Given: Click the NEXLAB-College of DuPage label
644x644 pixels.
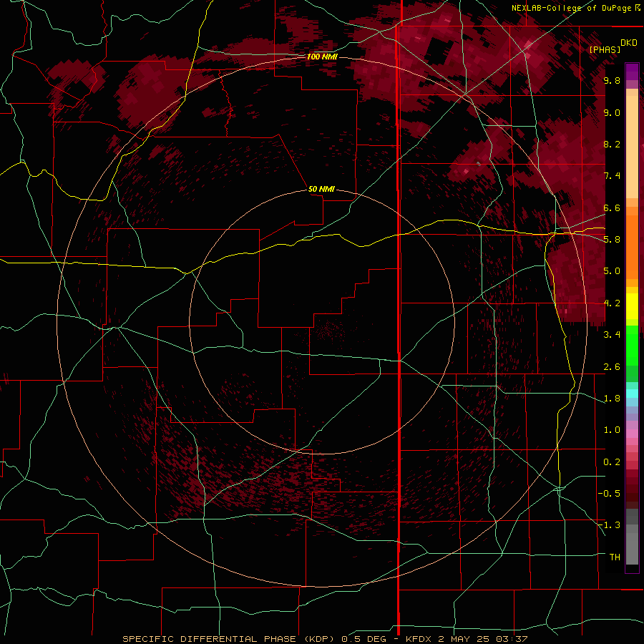Looking at the screenshot, I should (575, 8).
